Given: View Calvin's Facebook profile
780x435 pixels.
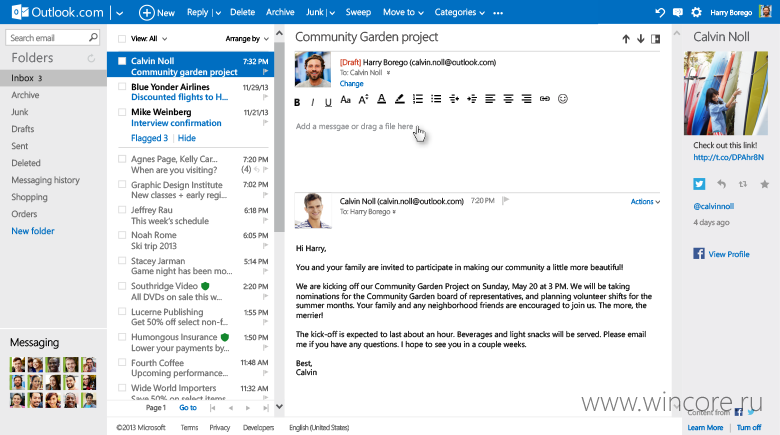Looking at the screenshot, I should tap(729, 254).
